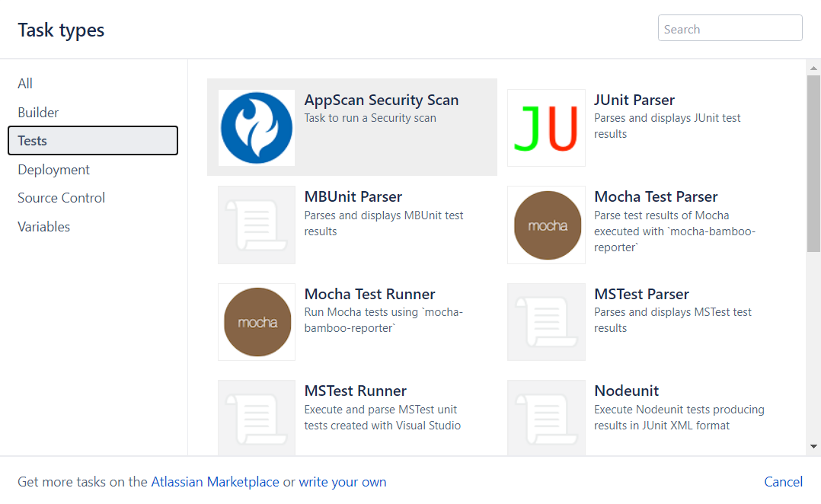Choose AppScan Security Scan title

pos(381,100)
